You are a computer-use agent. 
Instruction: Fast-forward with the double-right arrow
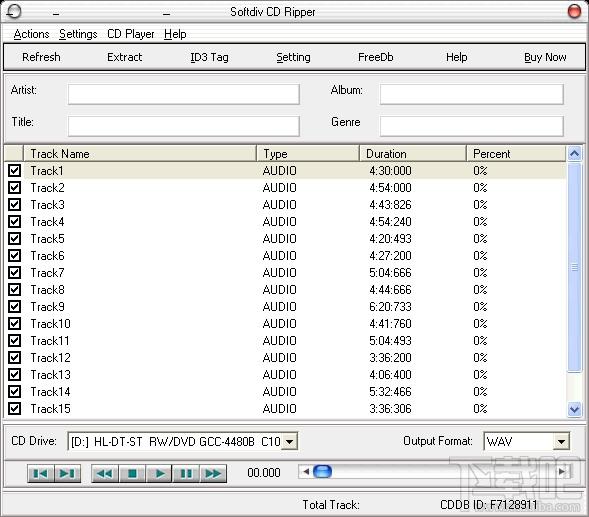(x=213, y=473)
